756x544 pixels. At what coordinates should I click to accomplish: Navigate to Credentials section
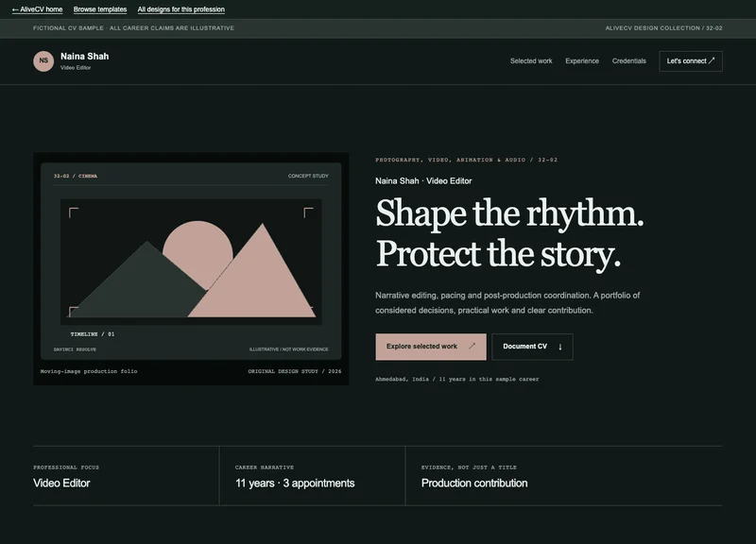(628, 61)
